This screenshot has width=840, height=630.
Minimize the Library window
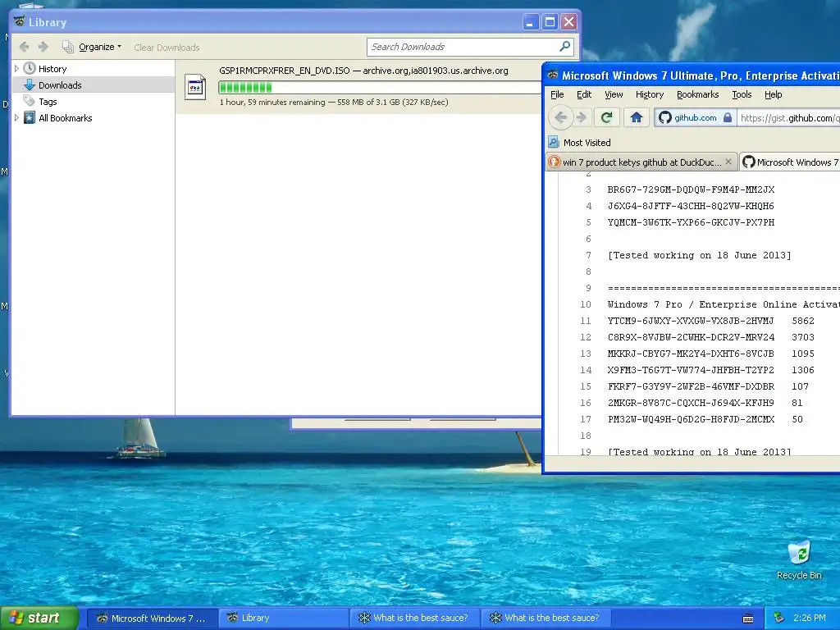[530, 22]
